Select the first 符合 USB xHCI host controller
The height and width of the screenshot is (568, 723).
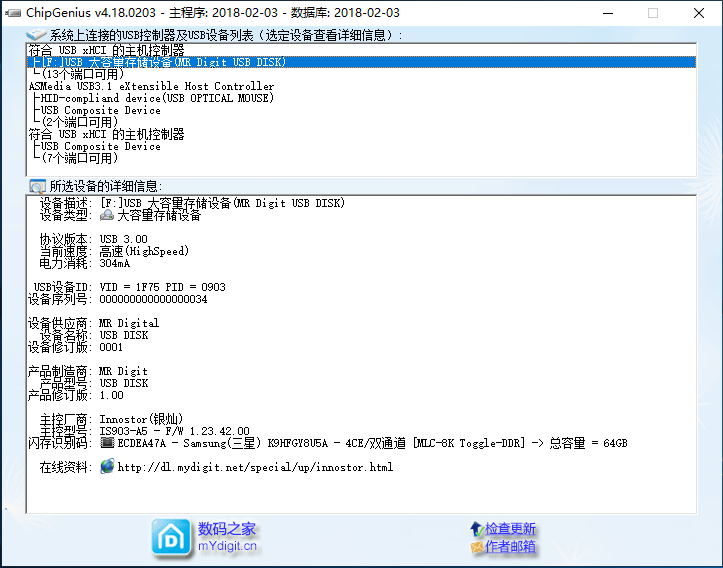(x=106, y=50)
